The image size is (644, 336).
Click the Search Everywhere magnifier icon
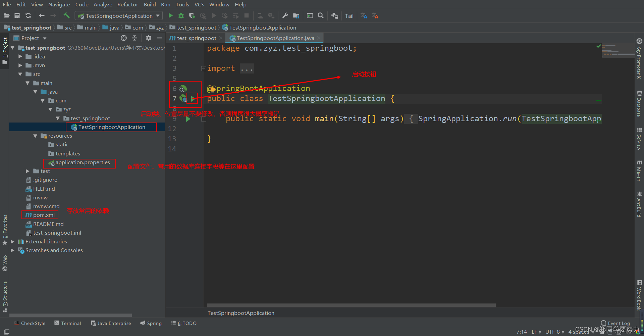(x=321, y=15)
